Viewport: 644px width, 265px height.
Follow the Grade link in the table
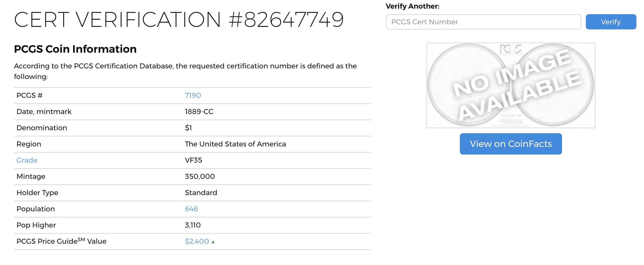click(x=27, y=160)
